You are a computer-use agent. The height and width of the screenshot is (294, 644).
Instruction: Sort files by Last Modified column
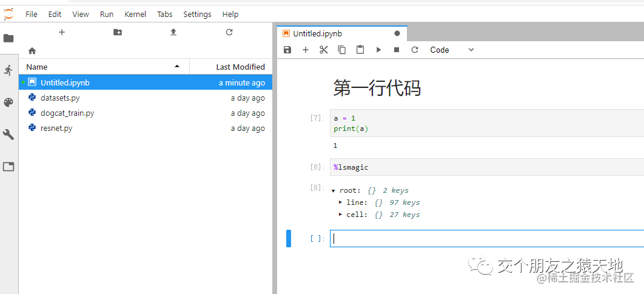click(x=231, y=67)
